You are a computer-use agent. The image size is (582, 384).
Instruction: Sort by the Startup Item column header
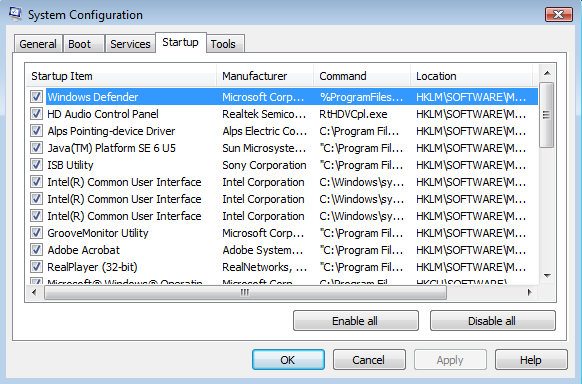click(121, 76)
